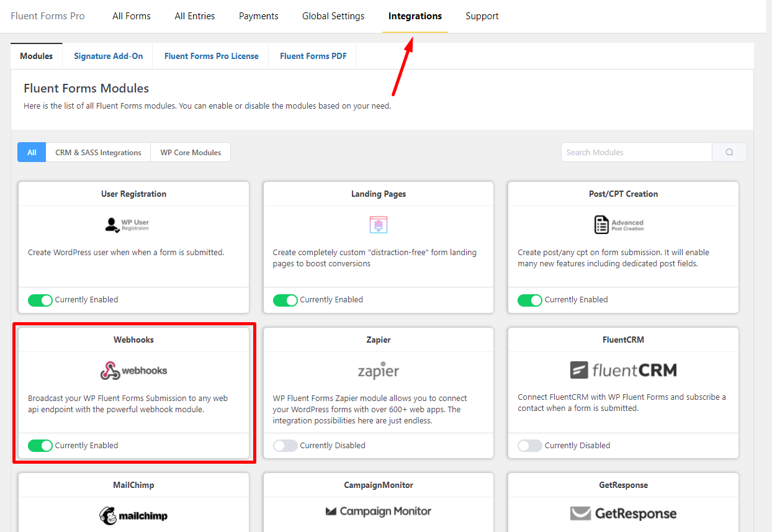Click the Fluent Forms Pro brand title
Viewport: 772px width, 532px height.
(x=48, y=16)
